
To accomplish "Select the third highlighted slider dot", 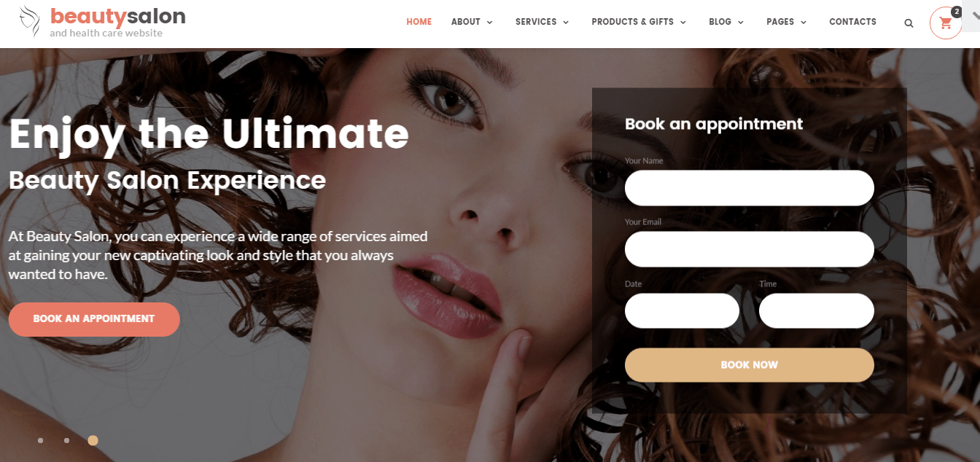I will [x=93, y=440].
